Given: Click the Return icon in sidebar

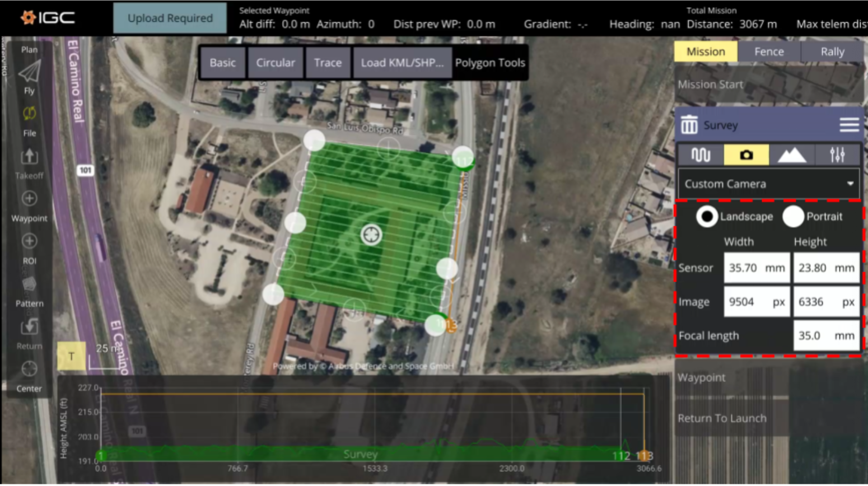Looking at the screenshot, I should tap(29, 327).
